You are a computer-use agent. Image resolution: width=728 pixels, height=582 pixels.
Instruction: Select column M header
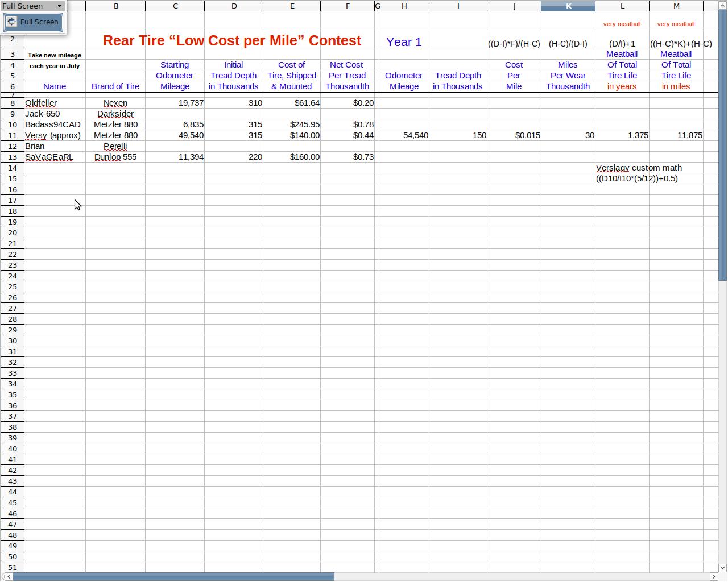pos(676,6)
